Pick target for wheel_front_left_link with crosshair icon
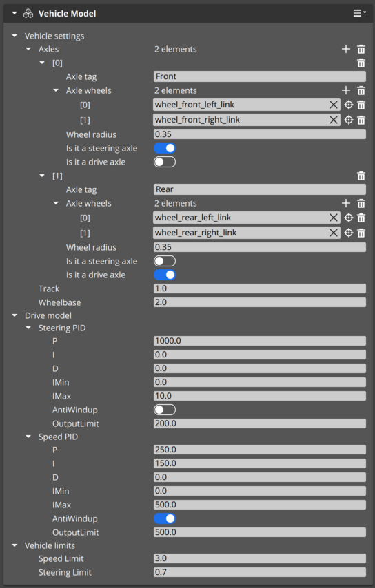 point(349,105)
